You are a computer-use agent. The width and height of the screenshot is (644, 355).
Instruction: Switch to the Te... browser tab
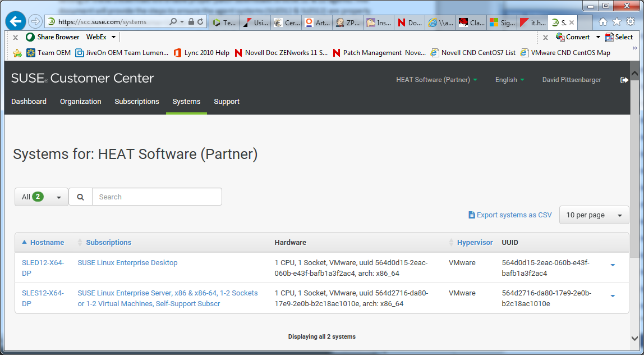pos(224,22)
